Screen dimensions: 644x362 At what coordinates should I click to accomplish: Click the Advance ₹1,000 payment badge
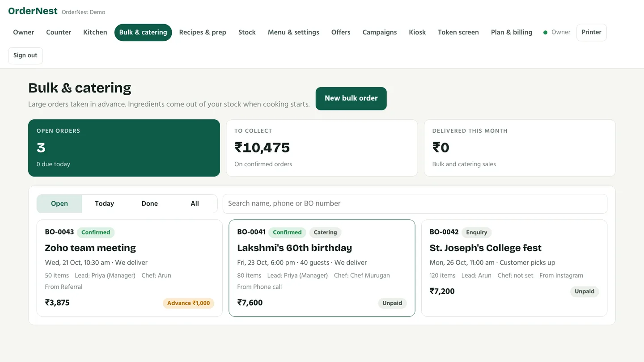pos(188,303)
